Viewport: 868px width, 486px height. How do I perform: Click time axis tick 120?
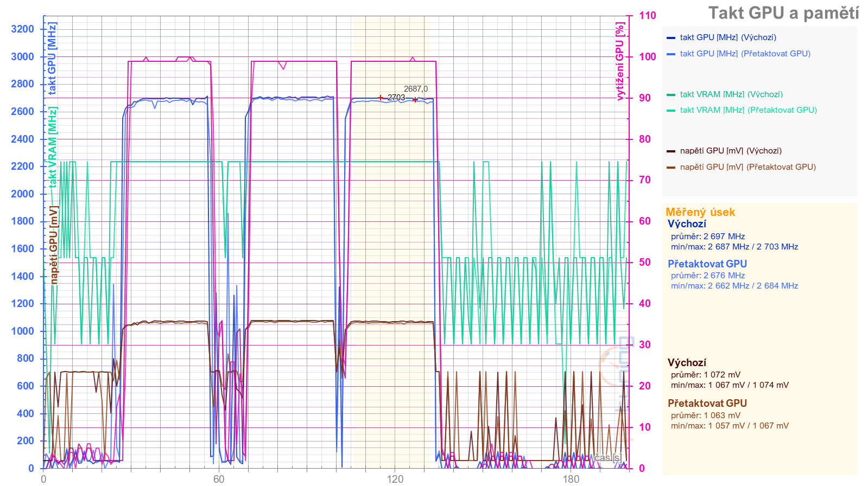click(395, 478)
